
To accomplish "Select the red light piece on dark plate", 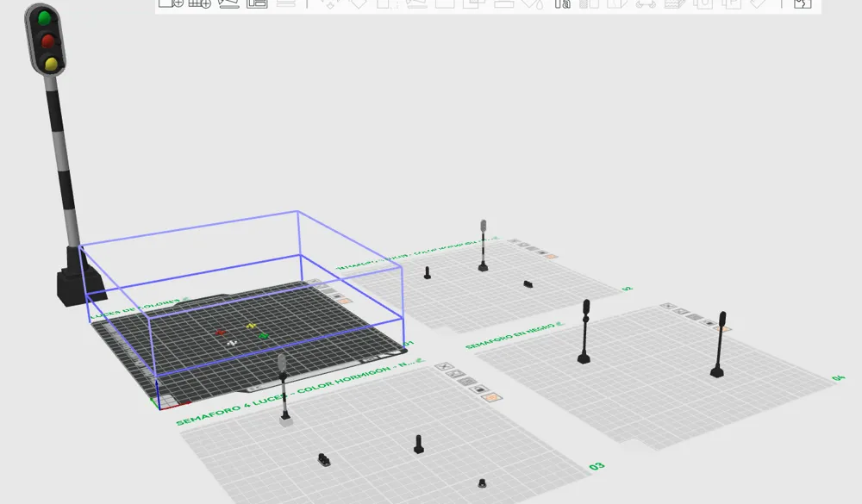I will (221, 333).
